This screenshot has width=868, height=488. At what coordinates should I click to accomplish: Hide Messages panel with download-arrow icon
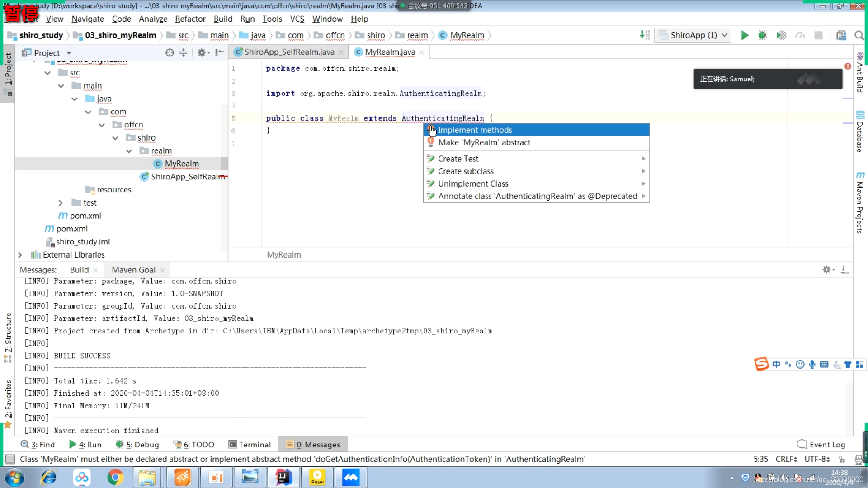pos(844,270)
